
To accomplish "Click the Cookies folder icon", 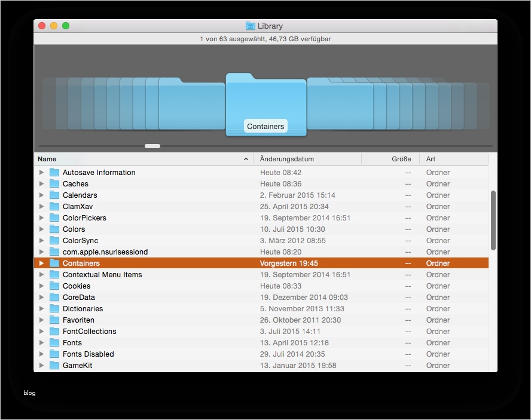I will pyautogui.click(x=54, y=286).
